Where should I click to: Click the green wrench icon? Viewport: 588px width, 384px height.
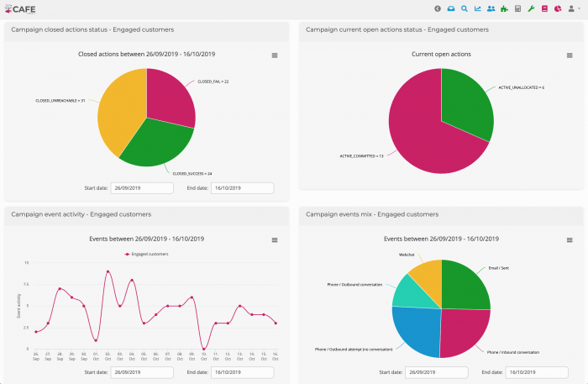pos(531,8)
